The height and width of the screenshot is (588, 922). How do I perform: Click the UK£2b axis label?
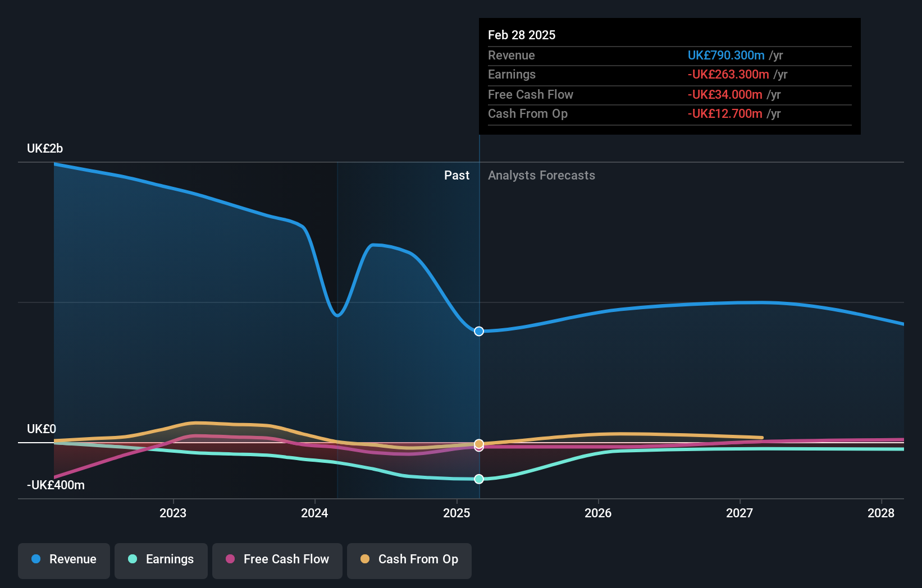click(x=44, y=148)
